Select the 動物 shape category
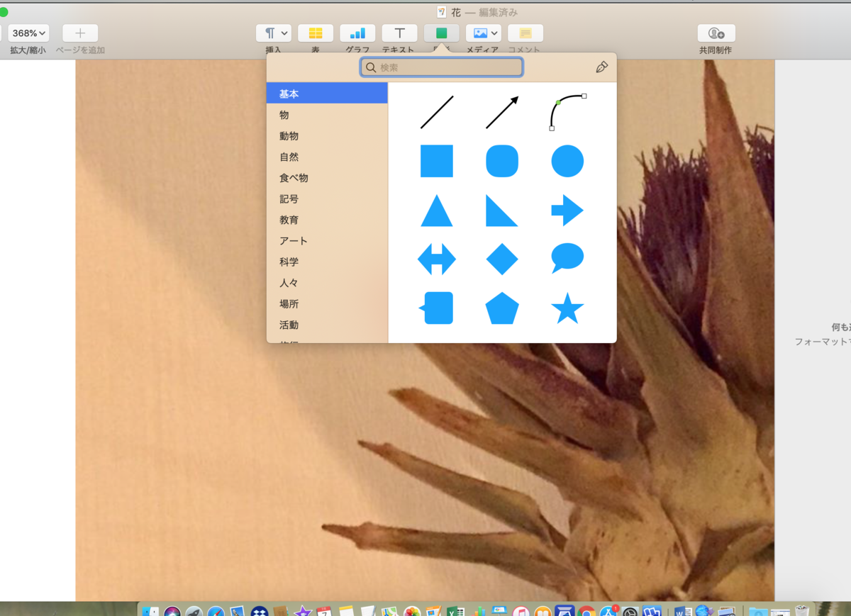 click(x=327, y=136)
